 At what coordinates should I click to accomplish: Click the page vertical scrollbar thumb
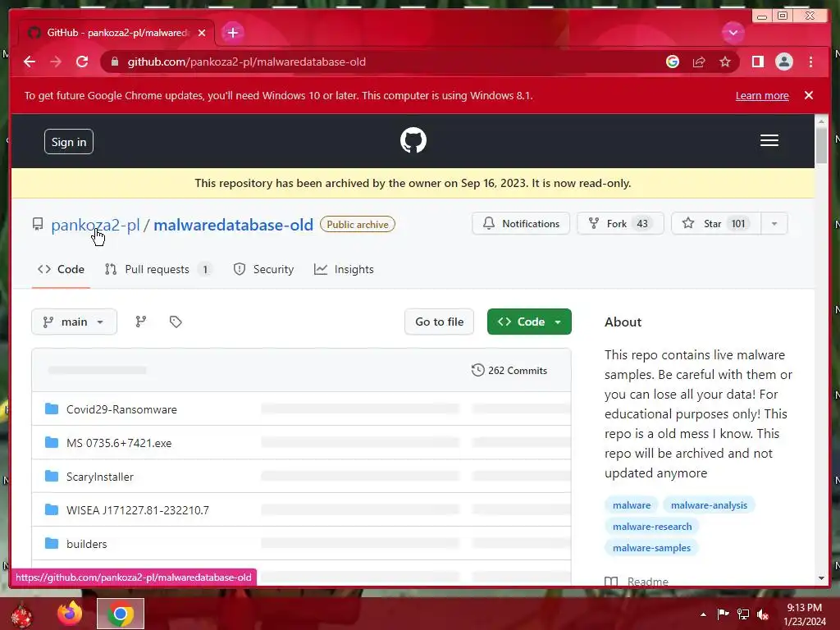click(821, 146)
